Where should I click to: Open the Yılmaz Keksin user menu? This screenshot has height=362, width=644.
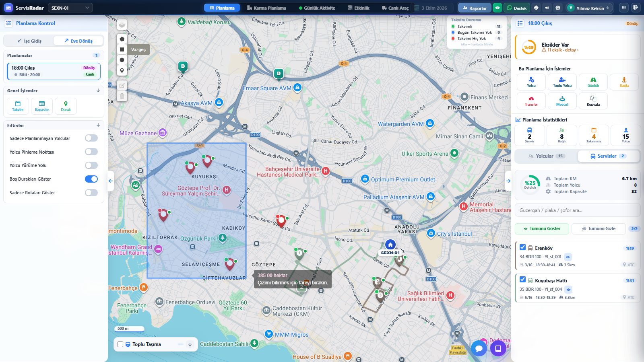589,8
